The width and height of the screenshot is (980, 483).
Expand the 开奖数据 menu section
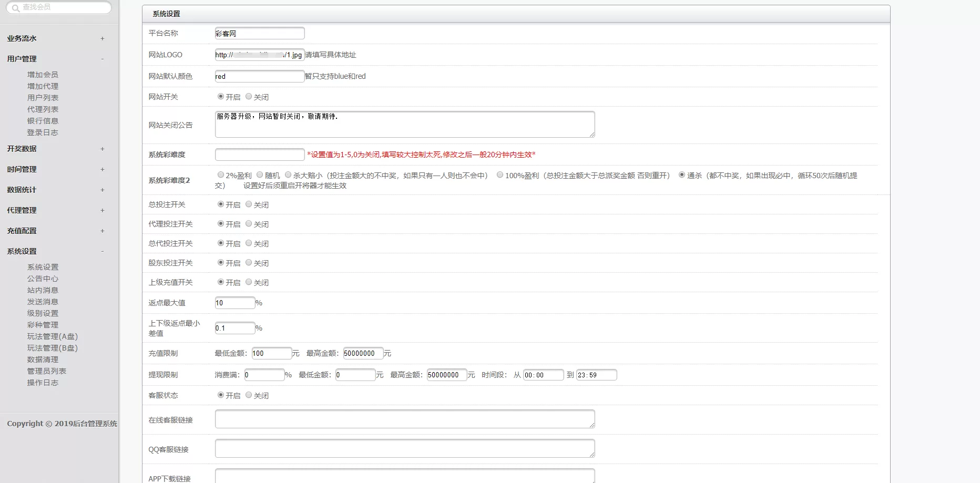(103, 149)
